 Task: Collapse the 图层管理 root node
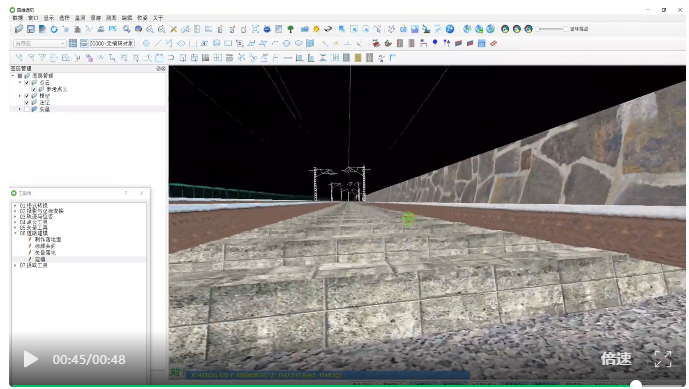13,76
